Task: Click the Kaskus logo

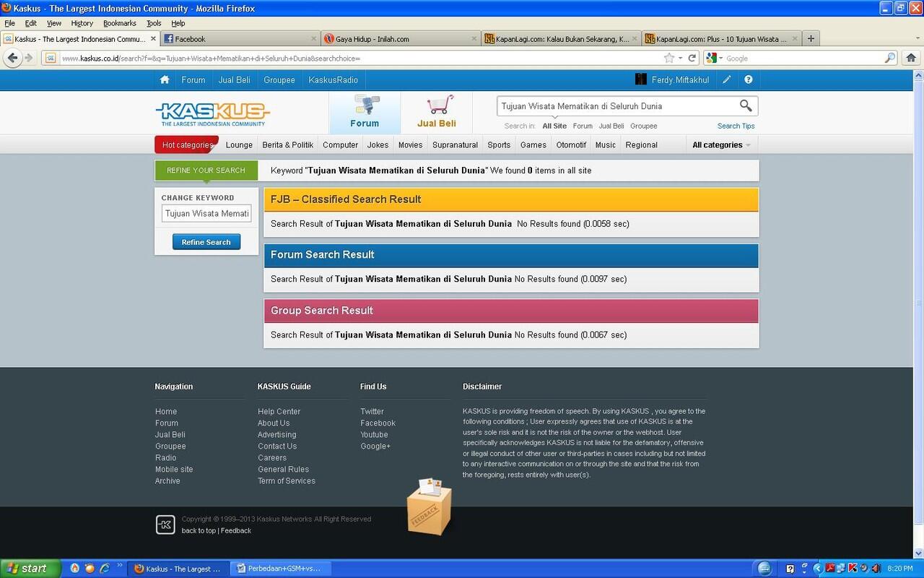Action: 212,113
